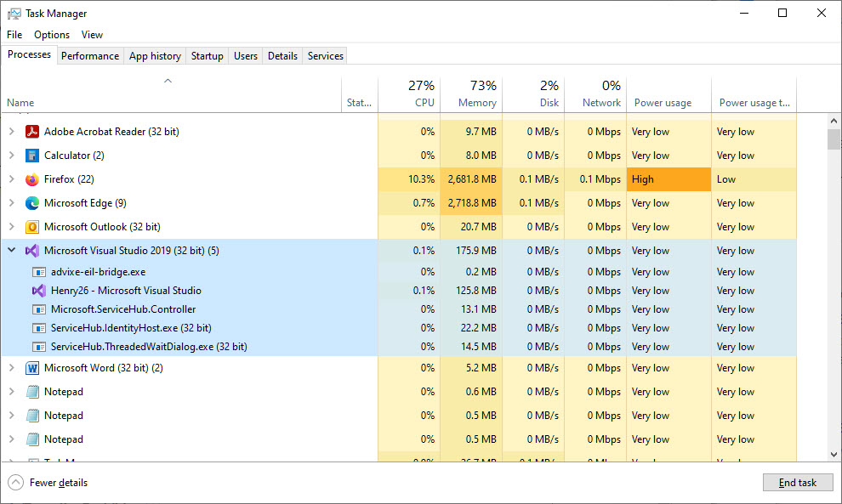Click the Task Manager title bar icon

(x=13, y=13)
